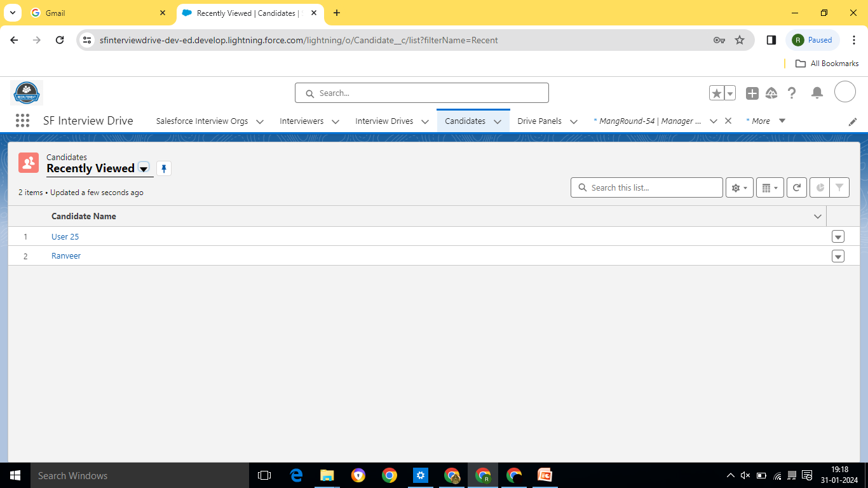Open browser tab search dropdown

(x=12, y=13)
